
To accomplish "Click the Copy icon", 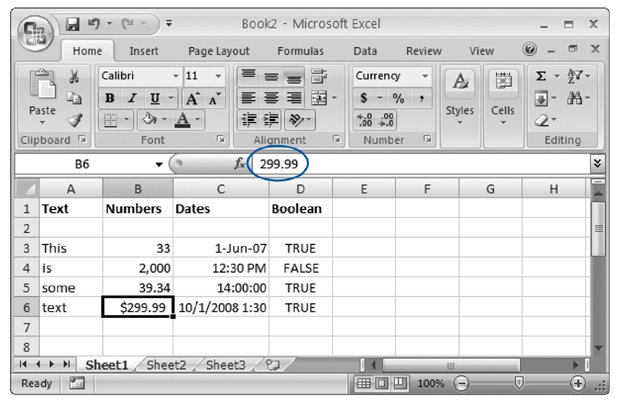I will [x=74, y=98].
